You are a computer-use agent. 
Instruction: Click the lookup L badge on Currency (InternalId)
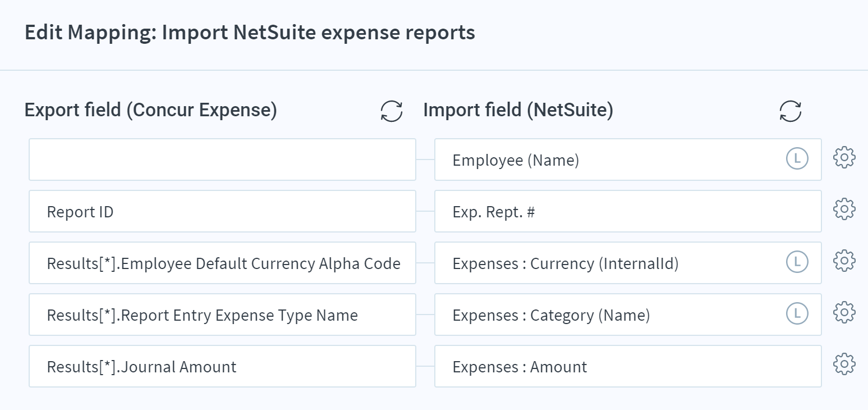point(797,262)
